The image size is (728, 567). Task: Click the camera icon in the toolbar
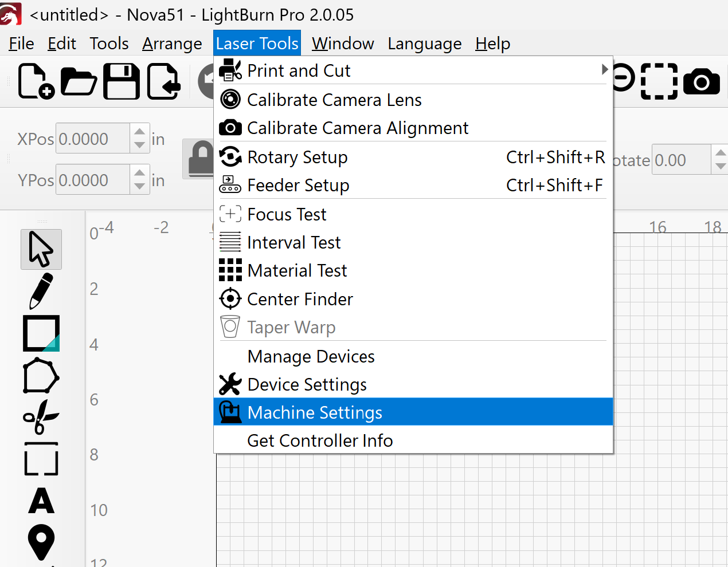click(701, 81)
